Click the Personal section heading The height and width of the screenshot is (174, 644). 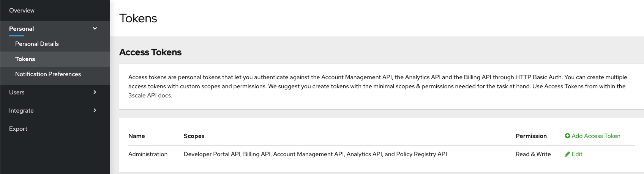point(21,29)
